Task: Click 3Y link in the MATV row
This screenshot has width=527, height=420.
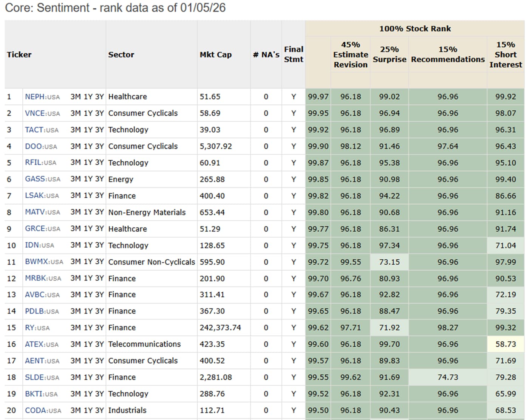Action: 99,212
